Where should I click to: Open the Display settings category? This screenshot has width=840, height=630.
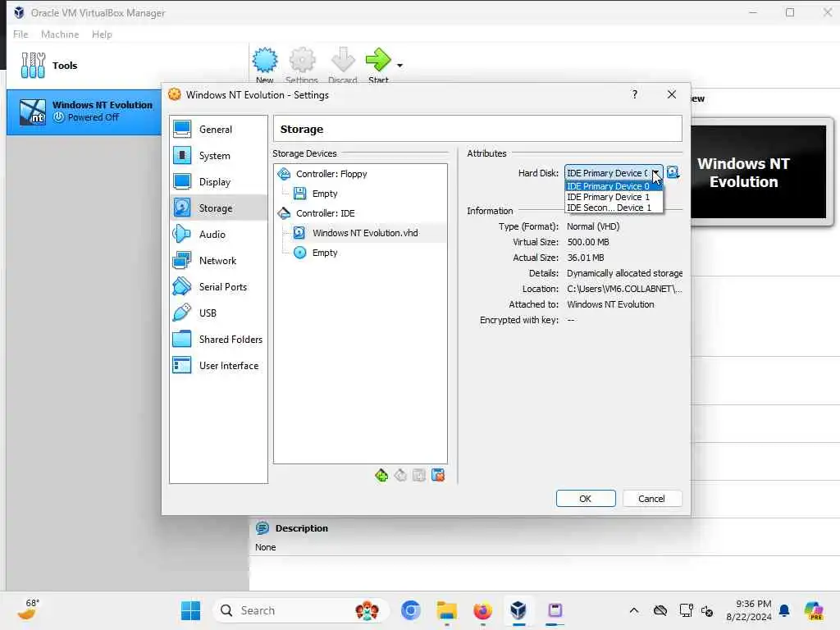(x=218, y=181)
